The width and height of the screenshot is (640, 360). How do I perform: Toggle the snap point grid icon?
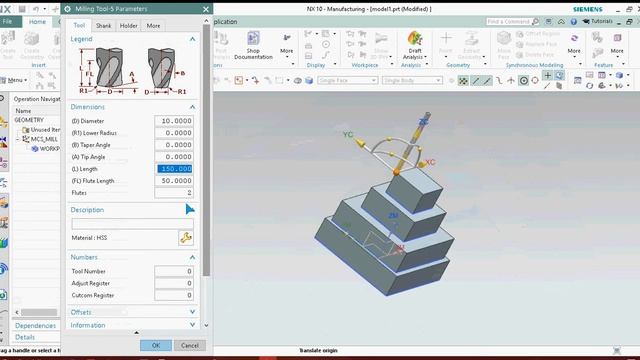pos(463,81)
